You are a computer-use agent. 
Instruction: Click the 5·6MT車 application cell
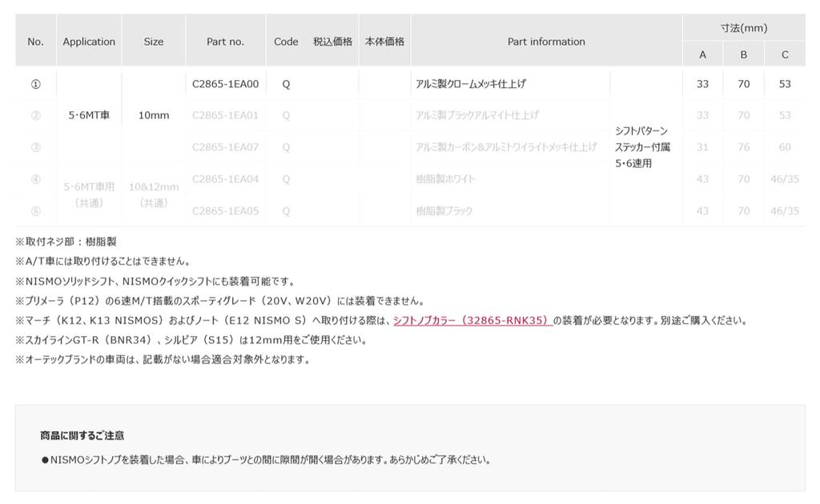point(89,115)
